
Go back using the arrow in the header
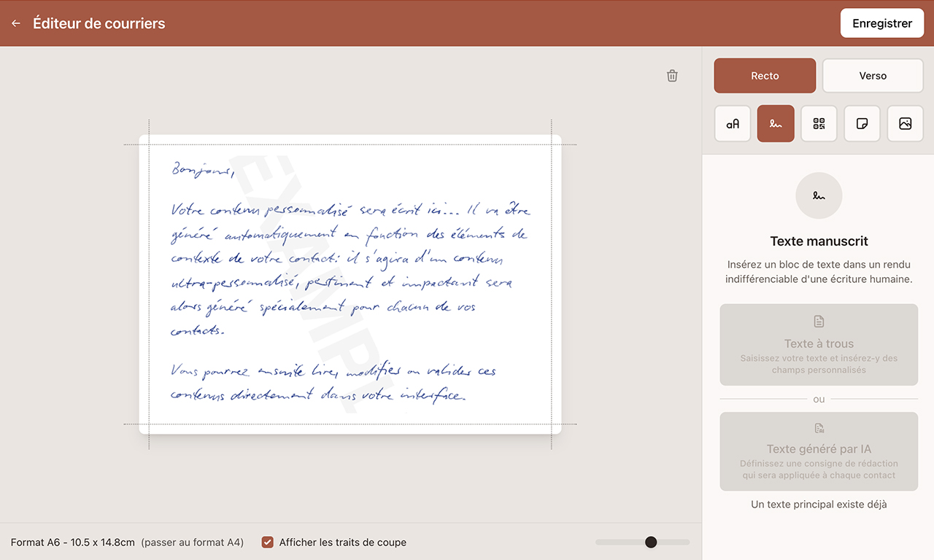pyautogui.click(x=15, y=23)
